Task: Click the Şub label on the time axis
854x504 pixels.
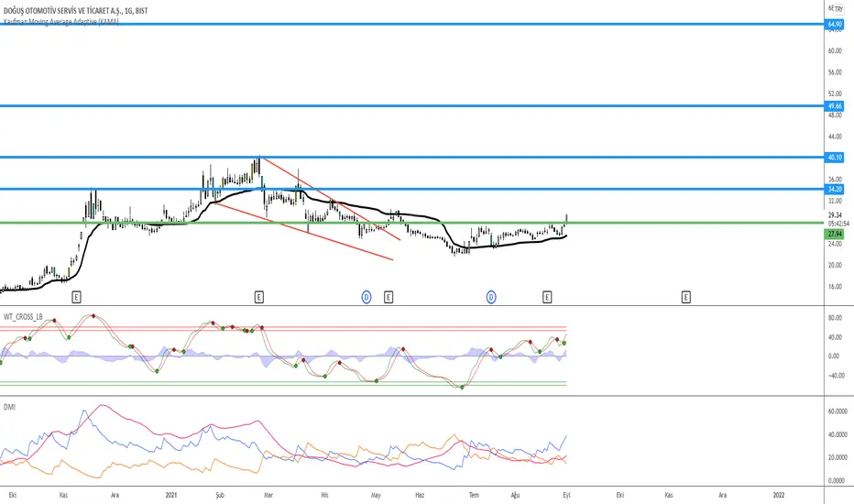Action: [220, 495]
